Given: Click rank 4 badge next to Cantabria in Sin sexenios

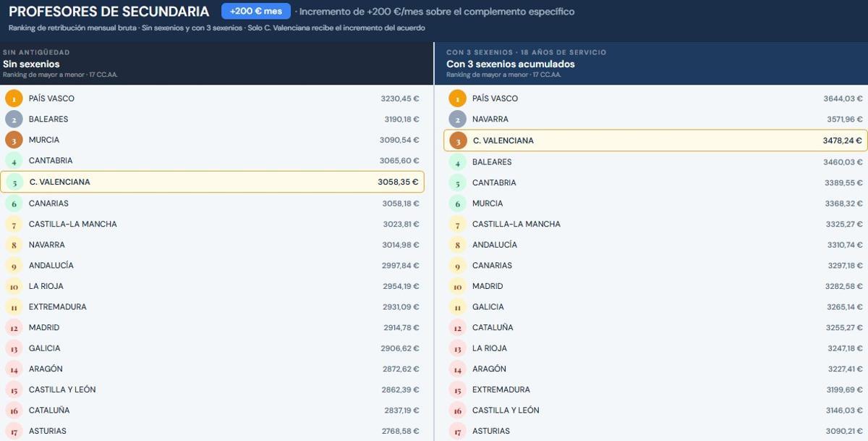Looking at the screenshot, I should [x=14, y=161].
